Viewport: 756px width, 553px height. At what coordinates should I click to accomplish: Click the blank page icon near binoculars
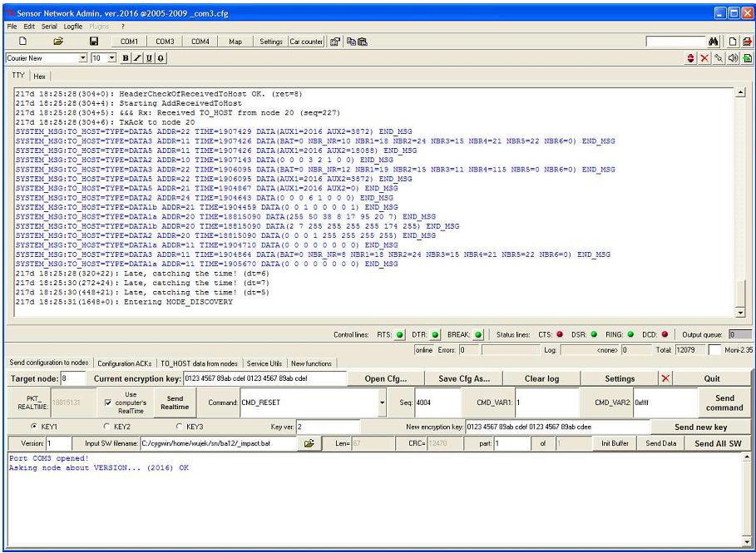[x=733, y=42]
